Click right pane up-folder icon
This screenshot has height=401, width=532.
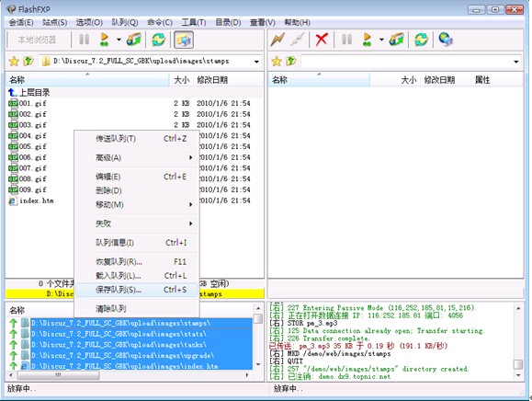point(290,61)
